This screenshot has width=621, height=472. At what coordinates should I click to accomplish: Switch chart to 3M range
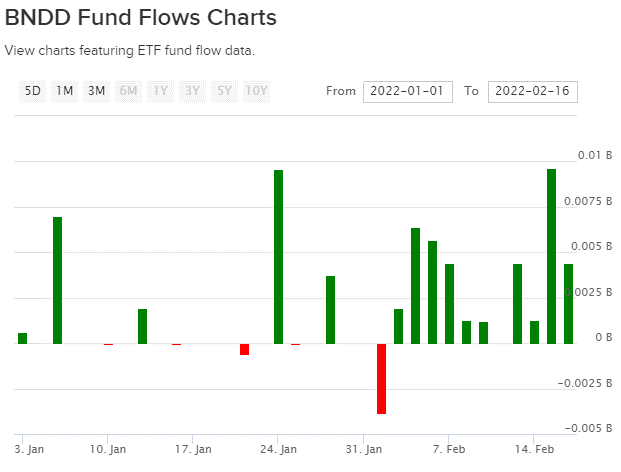97,91
